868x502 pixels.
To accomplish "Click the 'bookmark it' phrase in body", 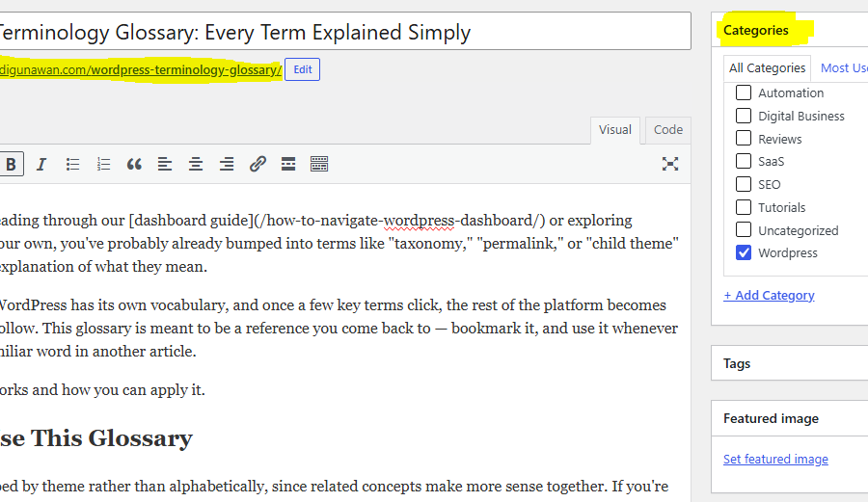I will (x=494, y=329).
